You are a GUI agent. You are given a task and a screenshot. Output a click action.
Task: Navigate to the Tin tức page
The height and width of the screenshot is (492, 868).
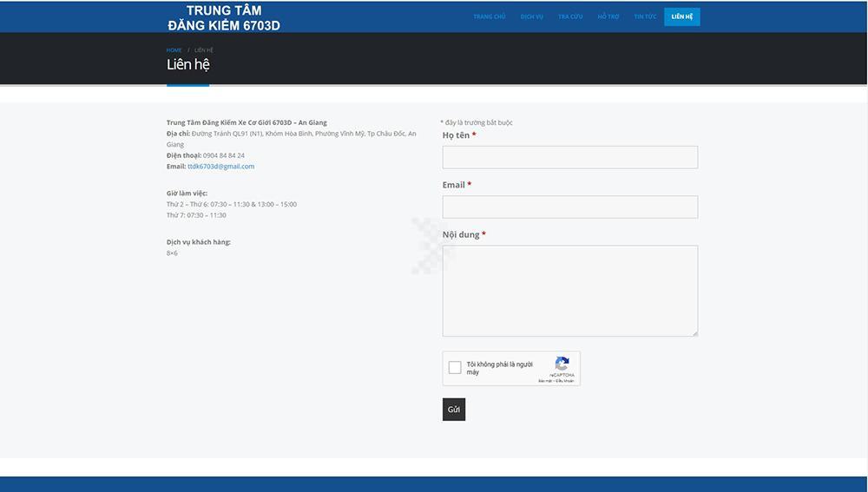pyautogui.click(x=645, y=16)
